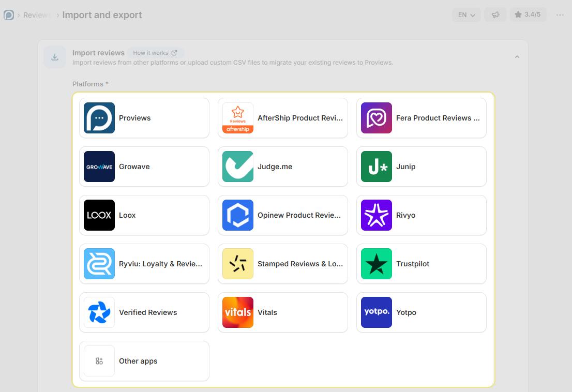This screenshot has width=572, height=392.
Task: Click the Rivyo purple star logo
Action: pos(377,215)
